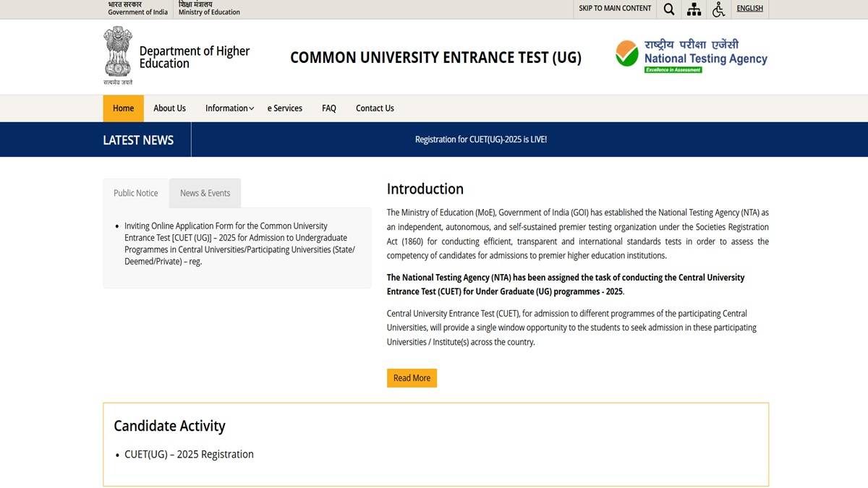The image size is (868, 488).
Task: Switch to the News & Events tab
Action: pyautogui.click(x=205, y=193)
